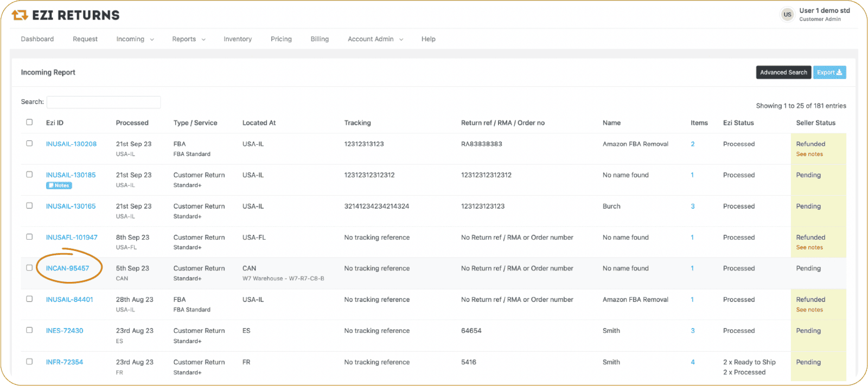The height and width of the screenshot is (386, 868).
Task: Click into the Search input field
Action: click(104, 102)
